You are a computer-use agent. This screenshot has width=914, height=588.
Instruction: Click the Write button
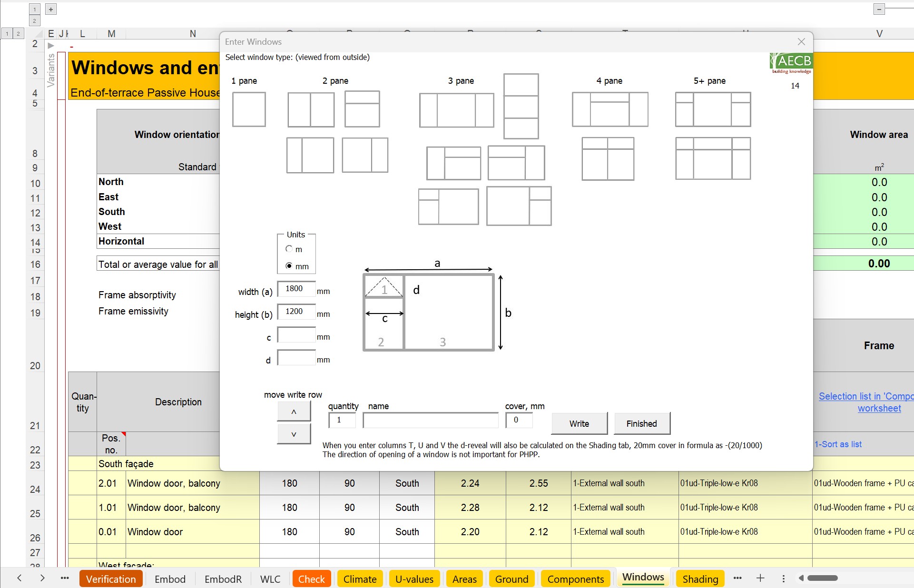click(x=579, y=423)
